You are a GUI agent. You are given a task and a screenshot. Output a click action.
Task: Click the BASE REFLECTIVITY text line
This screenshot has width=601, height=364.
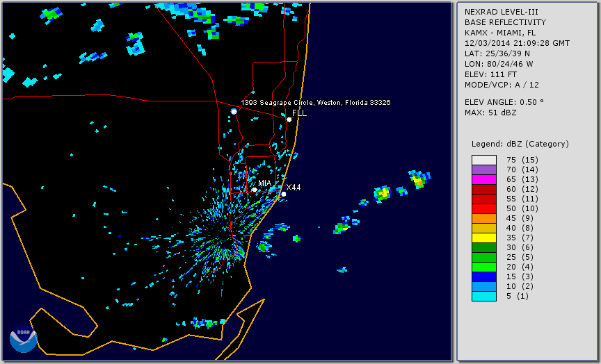pyautogui.click(x=505, y=23)
